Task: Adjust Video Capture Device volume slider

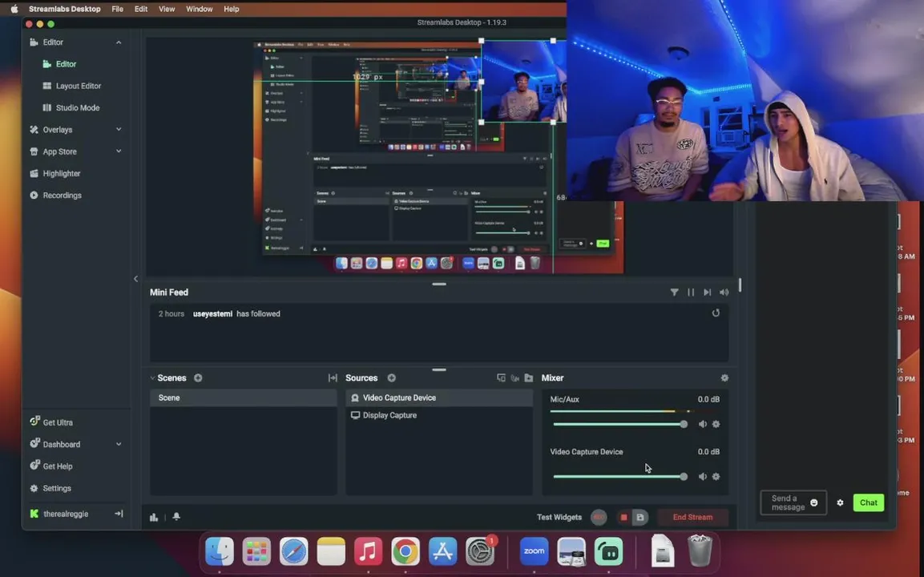Action: pyautogui.click(x=620, y=476)
